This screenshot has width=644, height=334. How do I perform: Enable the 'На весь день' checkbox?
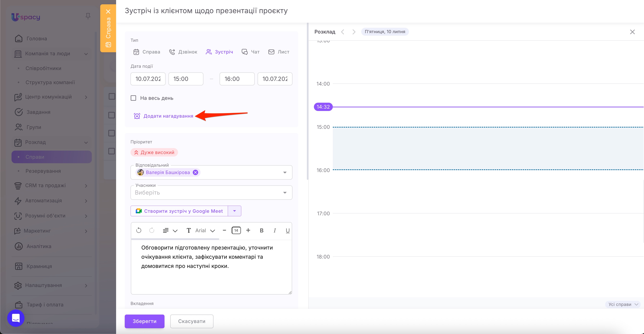pyautogui.click(x=134, y=98)
